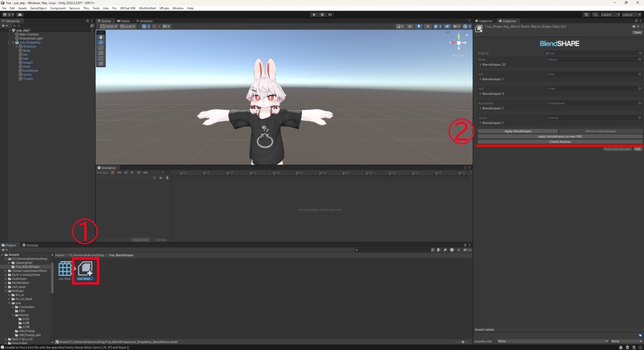The height and width of the screenshot is (350, 644).
Task: Select the Scale tool in Scene toolbar
Action: pos(101,53)
